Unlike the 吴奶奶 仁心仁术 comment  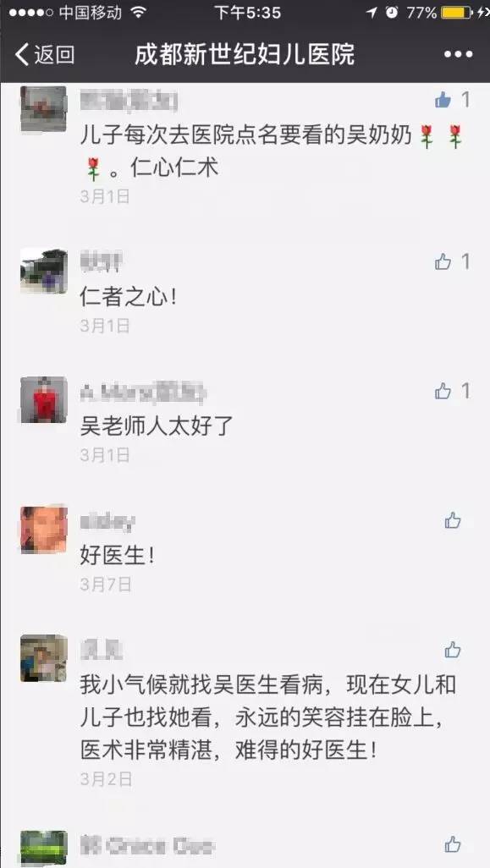point(443,100)
